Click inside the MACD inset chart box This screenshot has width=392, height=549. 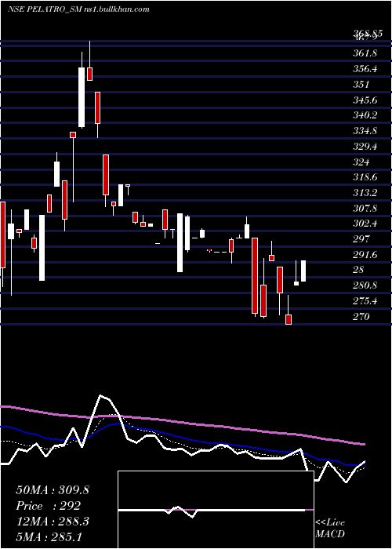coord(216,510)
